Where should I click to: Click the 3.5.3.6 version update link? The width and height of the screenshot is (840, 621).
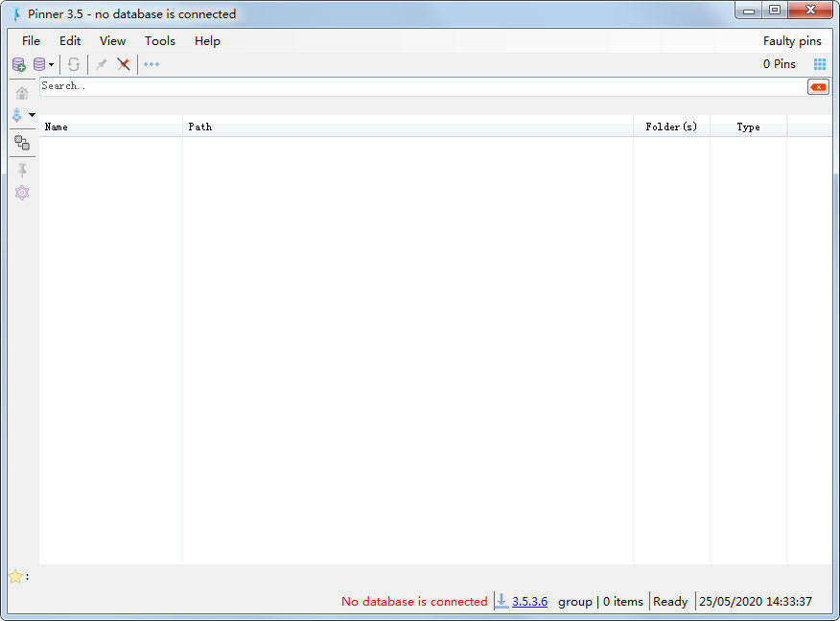tap(529, 602)
